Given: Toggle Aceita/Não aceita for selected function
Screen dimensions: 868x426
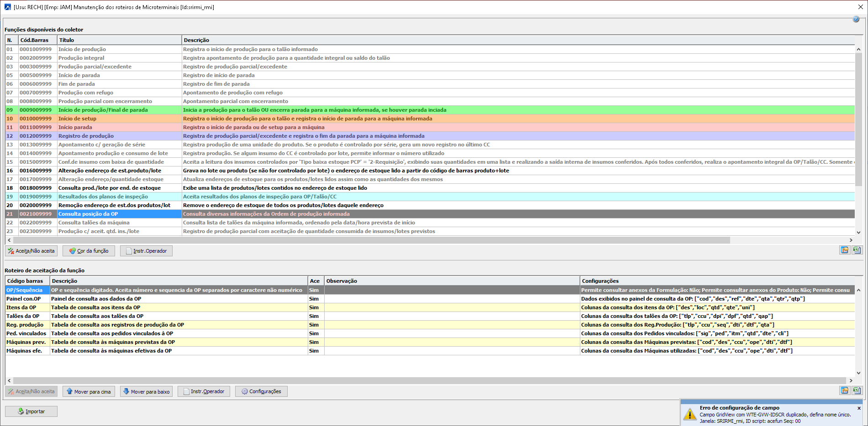Looking at the screenshot, I should tap(31, 251).
